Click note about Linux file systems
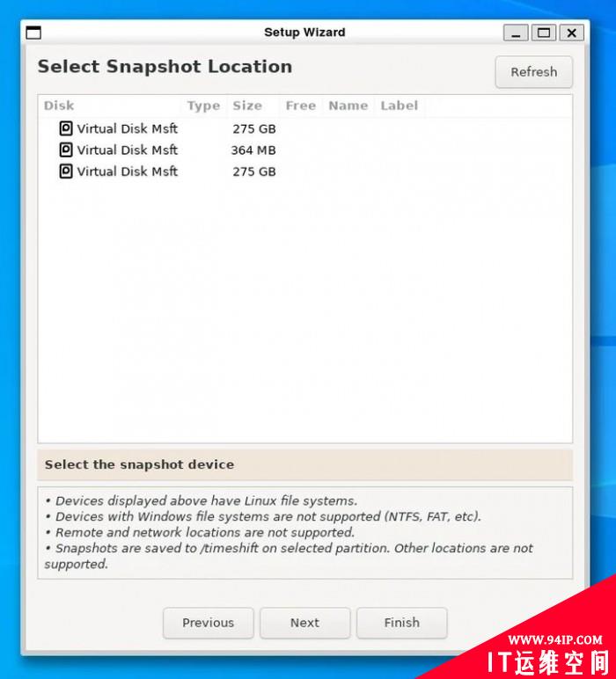The height and width of the screenshot is (679, 616). (x=202, y=501)
